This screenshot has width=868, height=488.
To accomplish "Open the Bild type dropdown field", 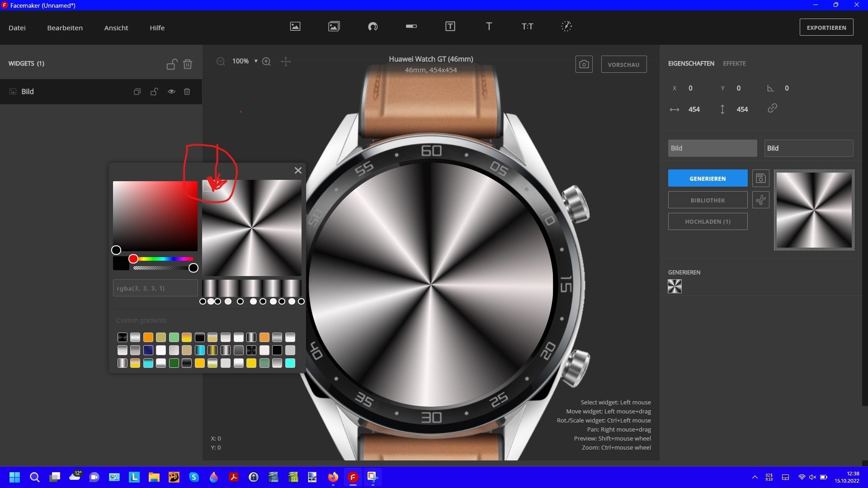I will click(x=712, y=148).
